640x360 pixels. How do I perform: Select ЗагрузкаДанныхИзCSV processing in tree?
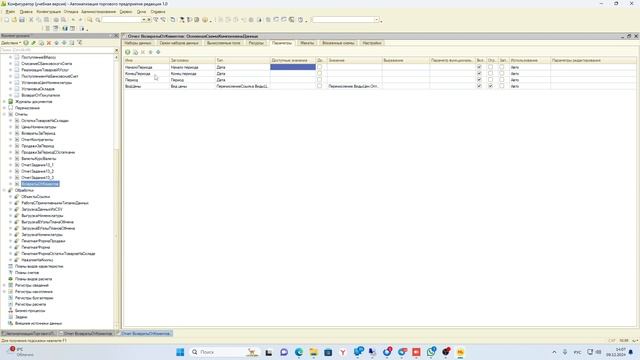42,209
